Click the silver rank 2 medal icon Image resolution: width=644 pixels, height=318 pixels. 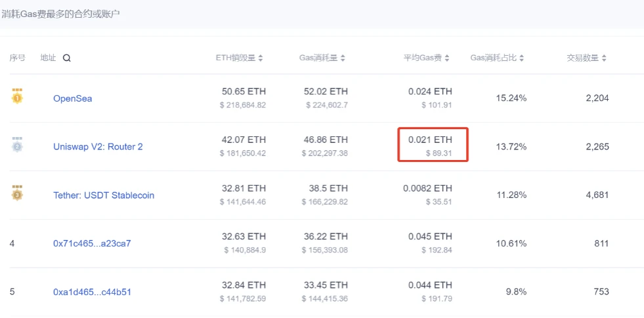(x=17, y=145)
